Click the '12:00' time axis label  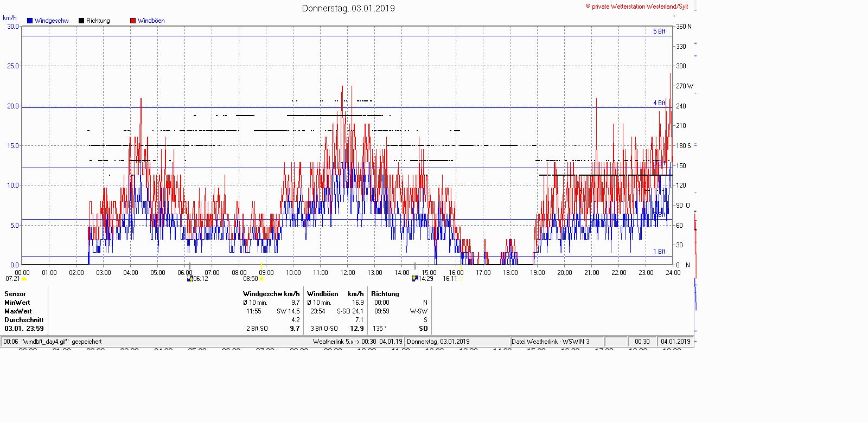click(348, 273)
